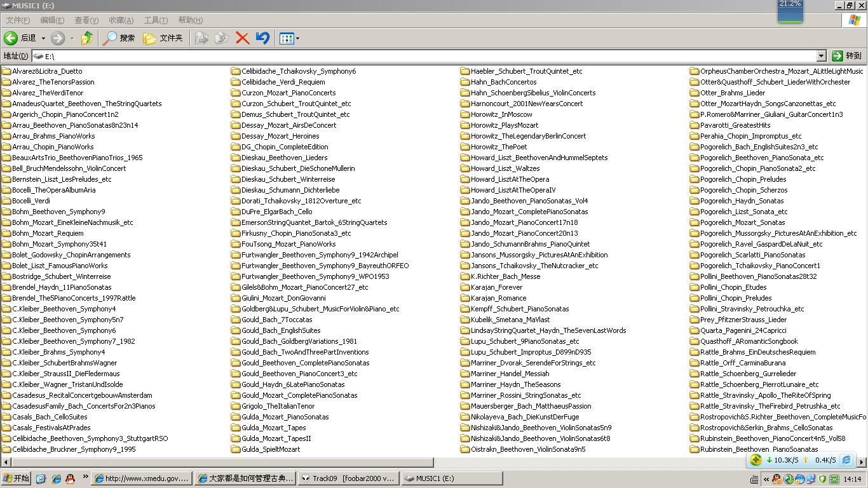The image size is (868, 488).
Task: Click Pogorelich_Chopin_Scherzos folder icon
Action: pyautogui.click(x=695, y=190)
